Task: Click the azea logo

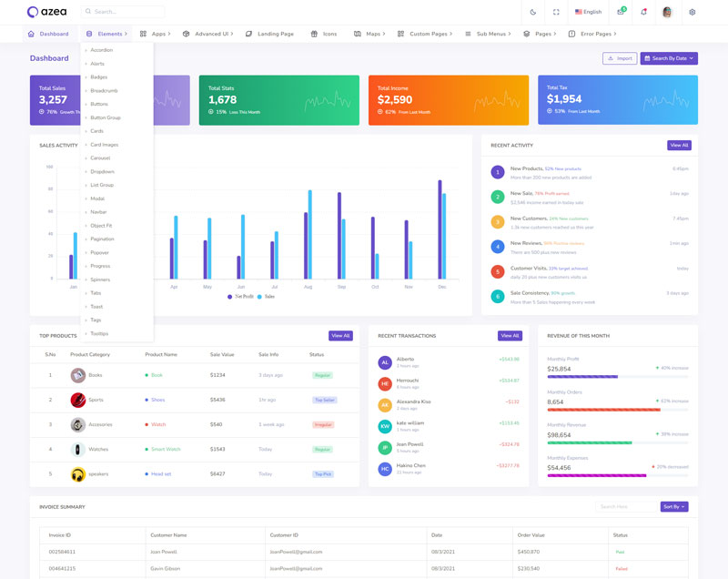Action: pyautogui.click(x=46, y=12)
